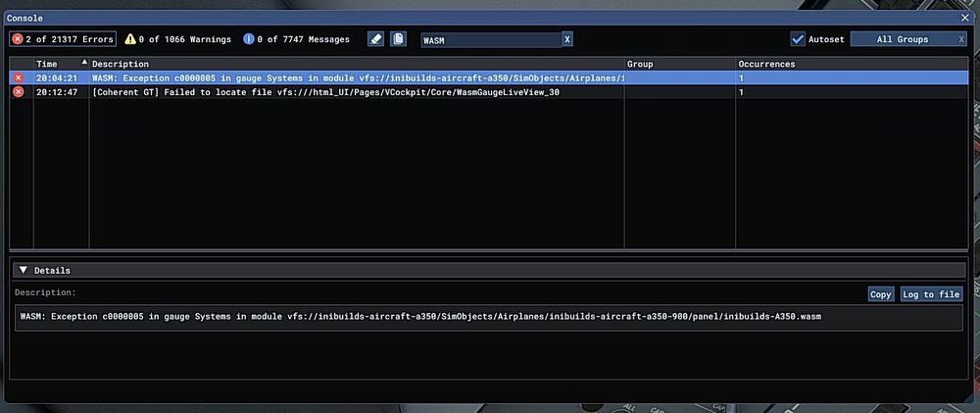The height and width of the screenshot is (413, 980).
Task: Toggle the Messages filter
Action: point(296,39)
